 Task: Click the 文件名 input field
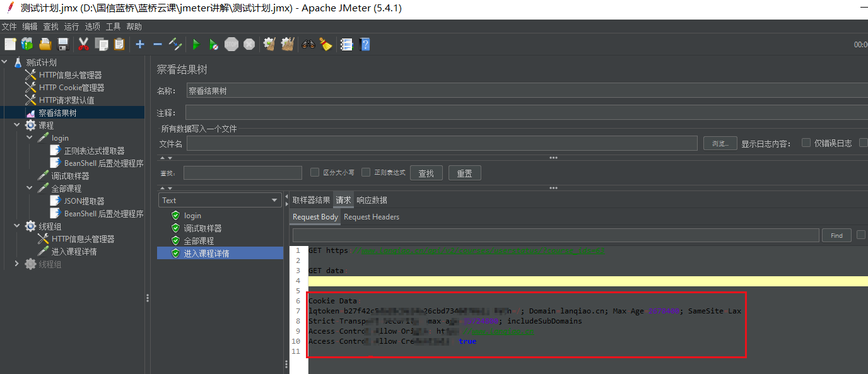click(x=442, y=144)
